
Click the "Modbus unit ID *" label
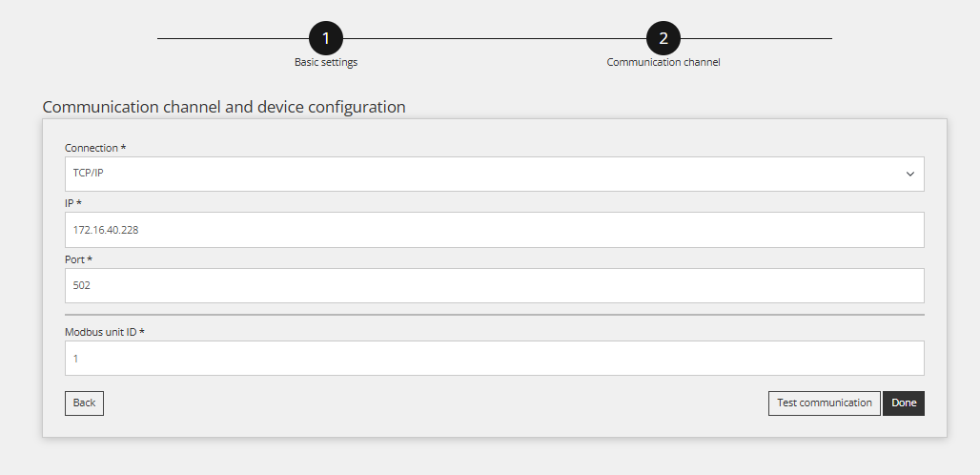coord(104,332)
